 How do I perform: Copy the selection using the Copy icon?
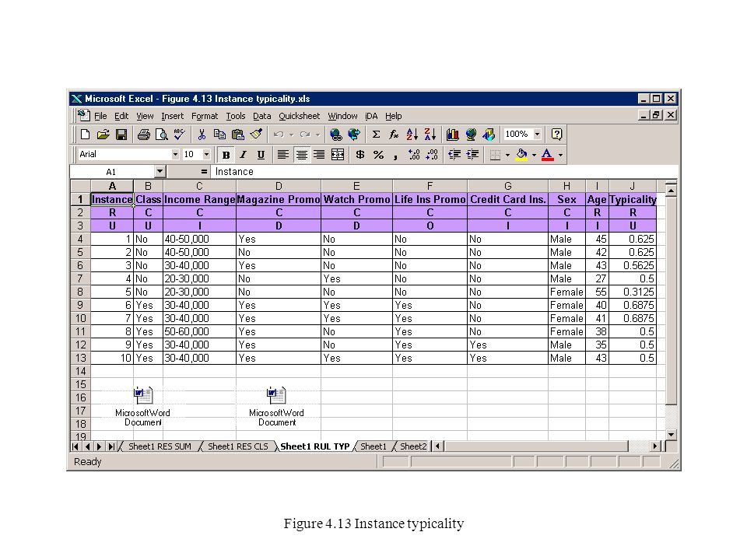point(219,135)
